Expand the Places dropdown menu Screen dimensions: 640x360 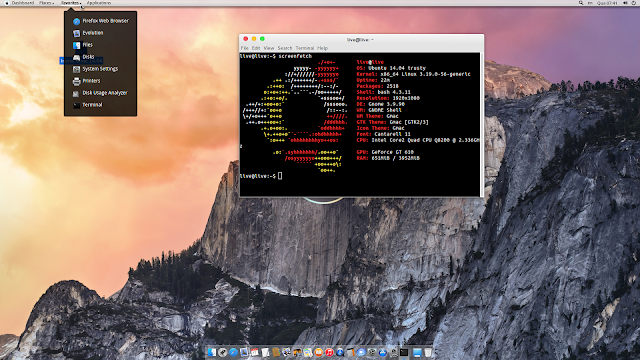(x=47, y=3)
